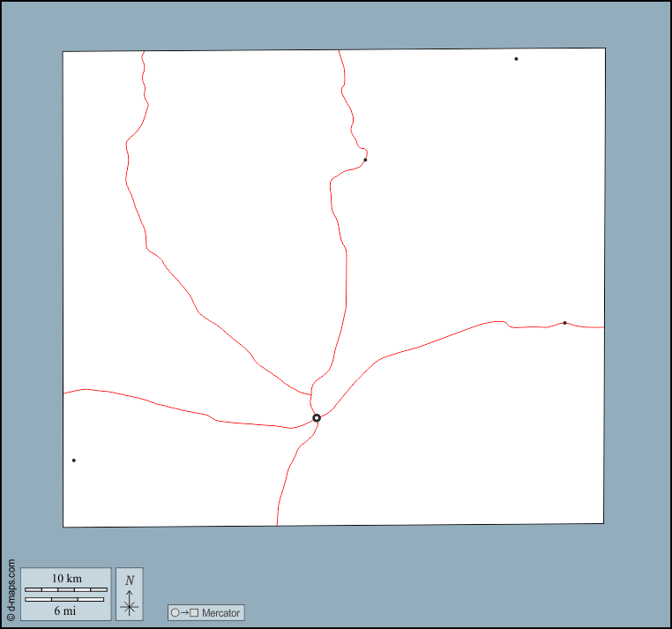Click the town dot on the eastern road
672x629 pixels.
(x=564, y=323)
